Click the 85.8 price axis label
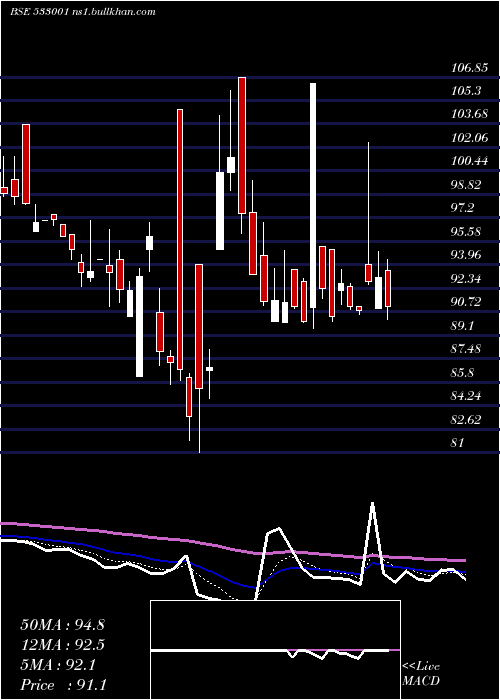This screenshot has height=700, width=500. click(462, 372)
